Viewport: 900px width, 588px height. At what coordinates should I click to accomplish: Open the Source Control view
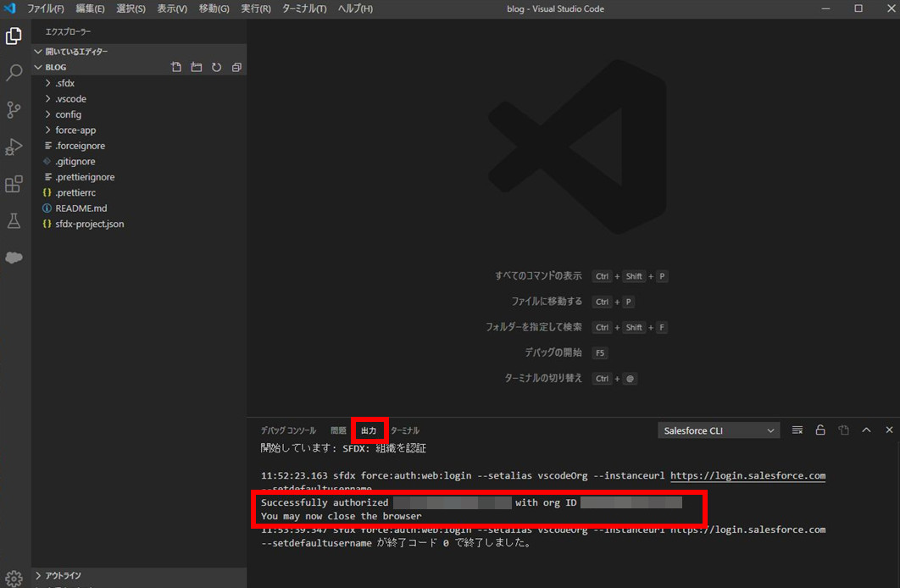coord(14,110)
